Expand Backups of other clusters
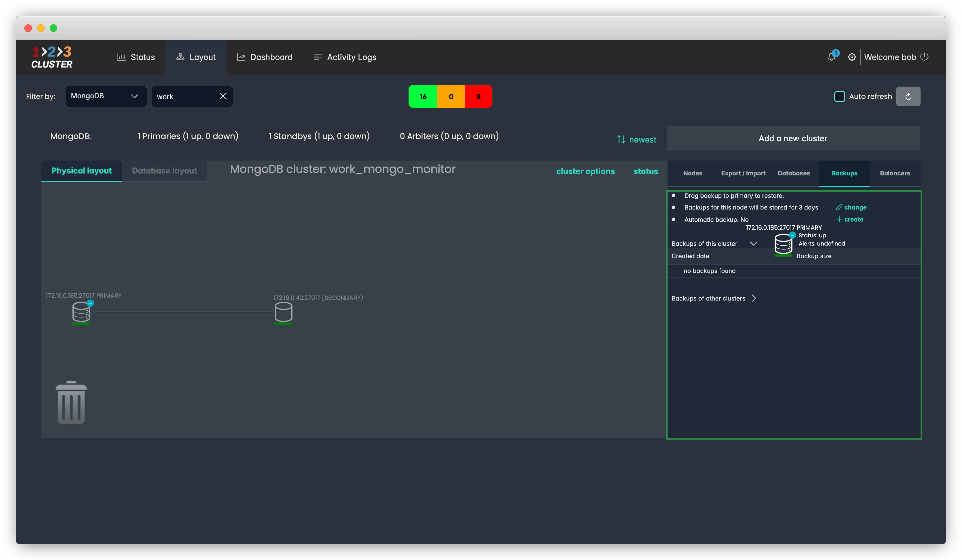Screen dimensions: 962x560 point(754,298)
